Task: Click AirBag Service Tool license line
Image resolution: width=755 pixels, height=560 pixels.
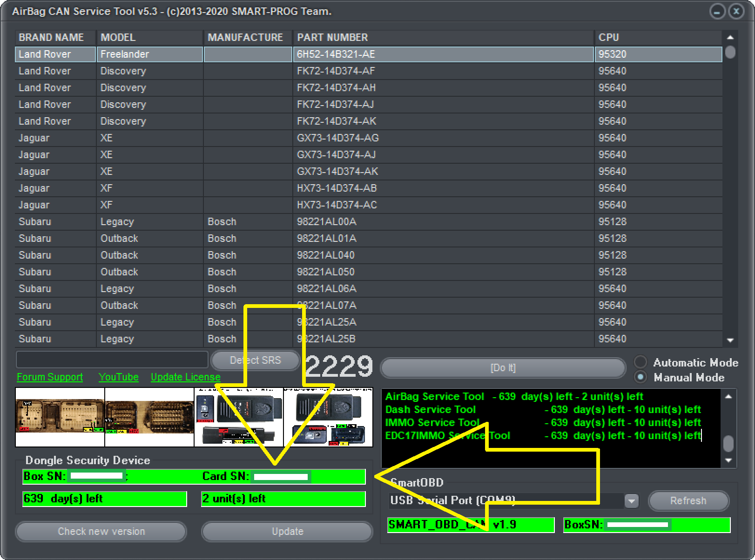Action: pyautogui.click(x=514, y=396)
